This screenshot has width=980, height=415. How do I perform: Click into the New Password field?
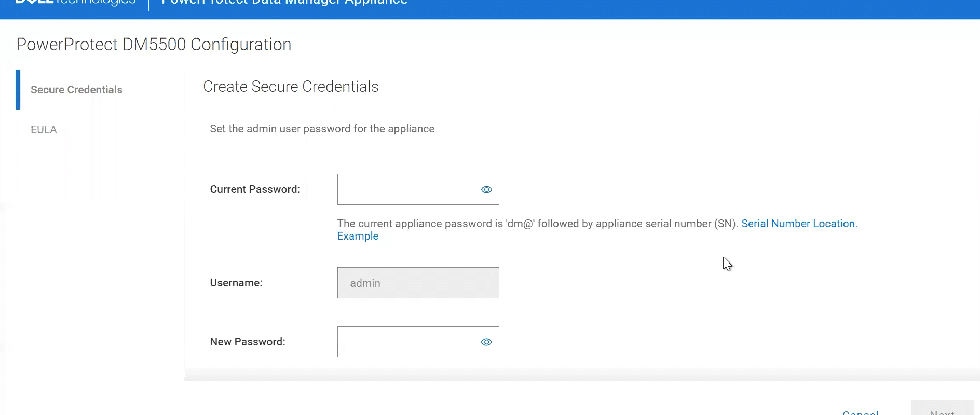click(x=418, y=342)
